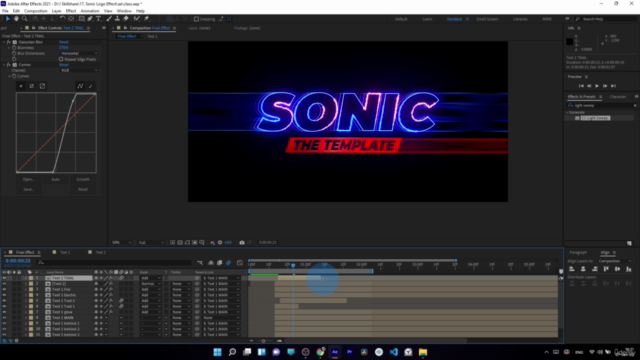
Task: Open File Explorer from the taskbar
Action: pyautogui.click(x=423, y=352)
